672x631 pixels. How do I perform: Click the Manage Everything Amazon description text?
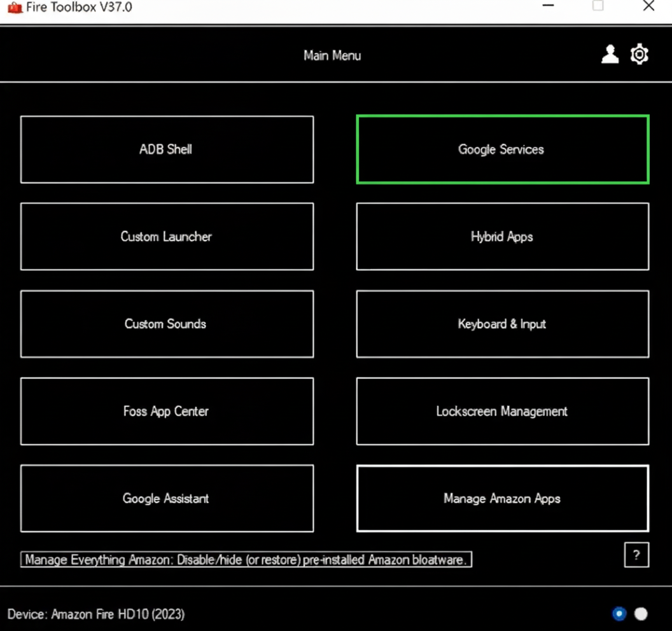(x=246, y=560)
